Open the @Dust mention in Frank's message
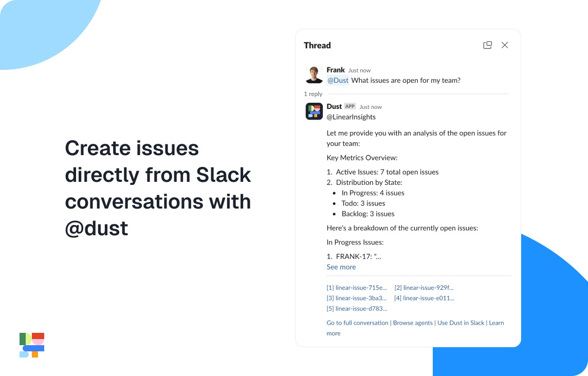588x376 pixels. tap(337, 80)
